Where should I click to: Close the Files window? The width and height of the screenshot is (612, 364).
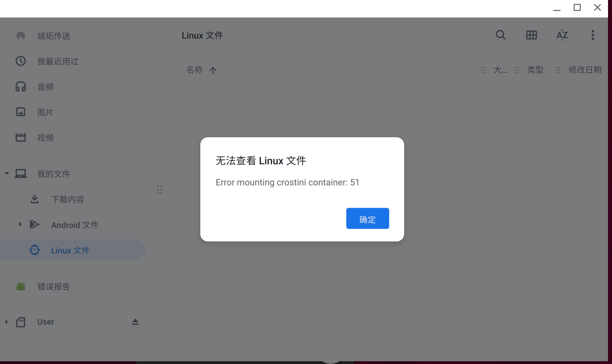pyautogui.click(x=597, y=8)
